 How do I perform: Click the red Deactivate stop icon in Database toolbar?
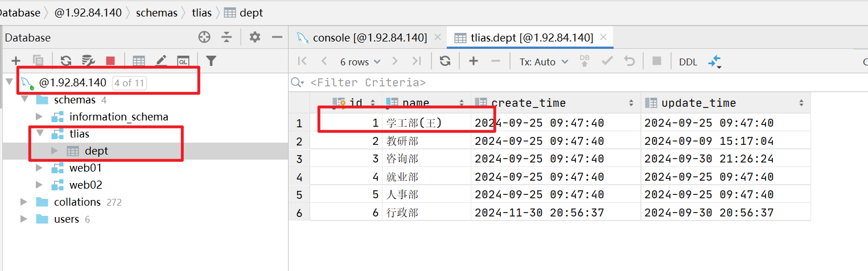pos(110,61)
